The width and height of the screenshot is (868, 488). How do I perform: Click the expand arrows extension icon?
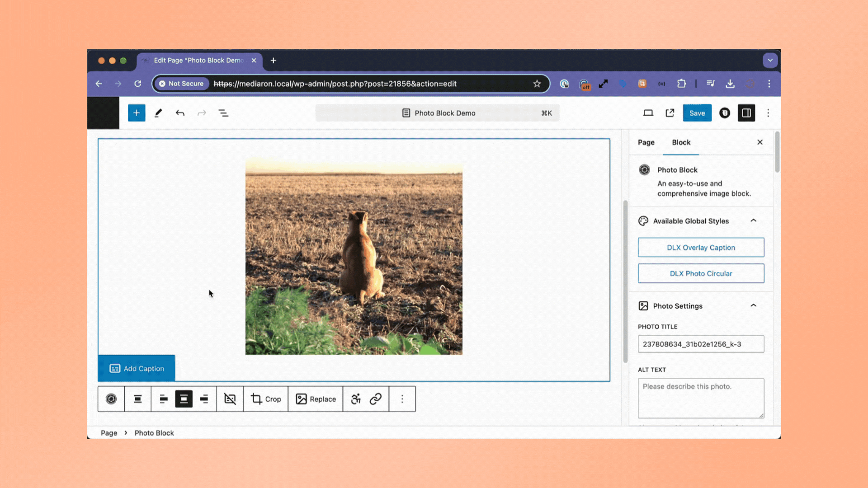pos(604,84)
